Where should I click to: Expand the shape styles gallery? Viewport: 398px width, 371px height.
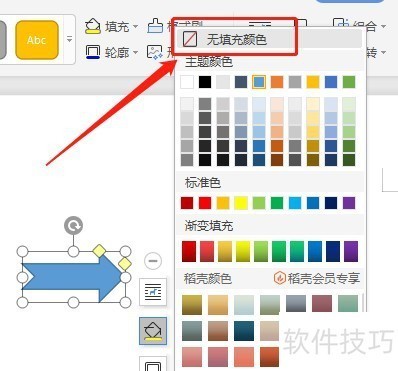69,39
